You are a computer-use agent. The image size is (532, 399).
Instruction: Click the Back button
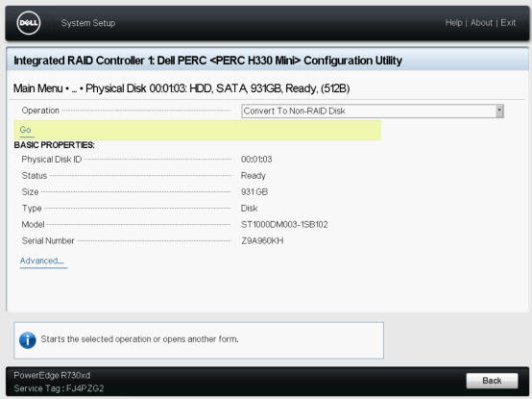(492, 381)
